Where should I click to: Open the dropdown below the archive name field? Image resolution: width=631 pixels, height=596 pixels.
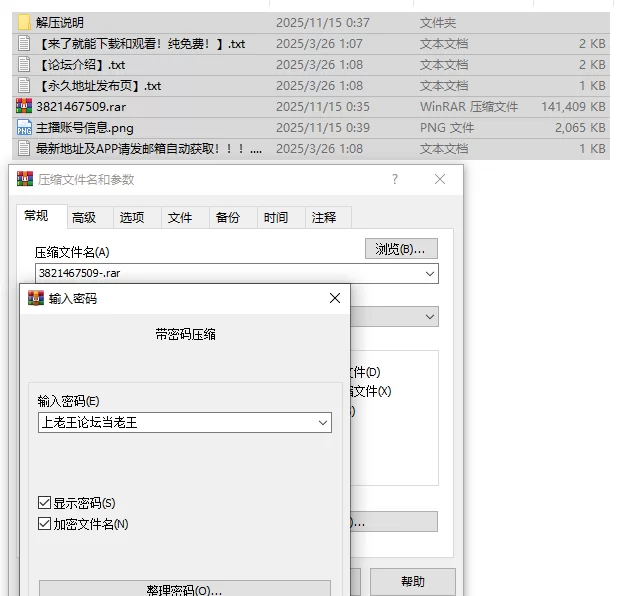[430, 317]
